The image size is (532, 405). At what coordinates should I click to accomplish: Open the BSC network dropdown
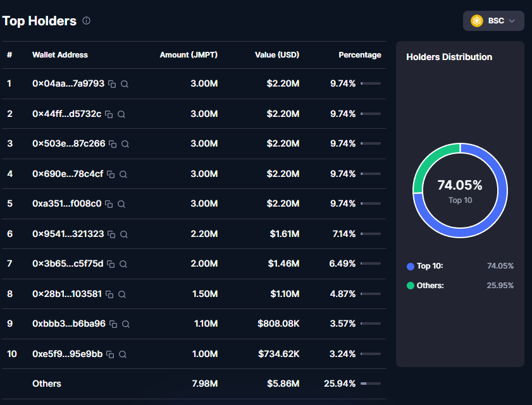pos(493,21)
